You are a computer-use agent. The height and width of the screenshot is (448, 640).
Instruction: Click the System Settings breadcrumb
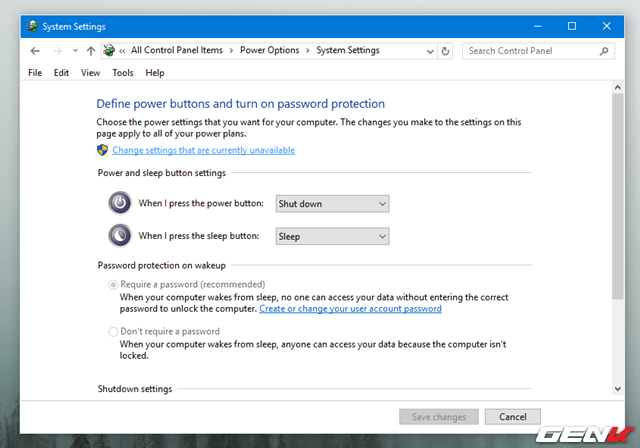pos(348,50)
